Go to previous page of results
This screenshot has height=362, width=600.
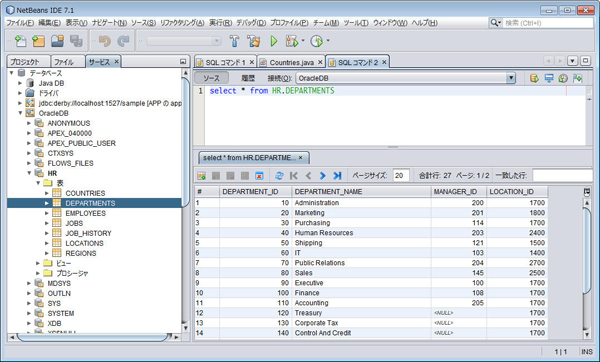(308, 176)
